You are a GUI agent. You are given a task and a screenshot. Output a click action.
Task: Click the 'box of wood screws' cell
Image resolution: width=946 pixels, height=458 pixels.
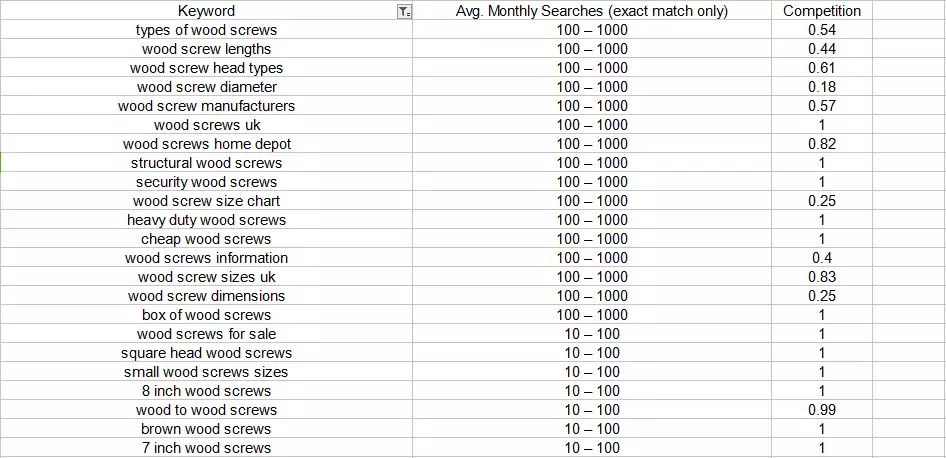[x=206, y=315]
